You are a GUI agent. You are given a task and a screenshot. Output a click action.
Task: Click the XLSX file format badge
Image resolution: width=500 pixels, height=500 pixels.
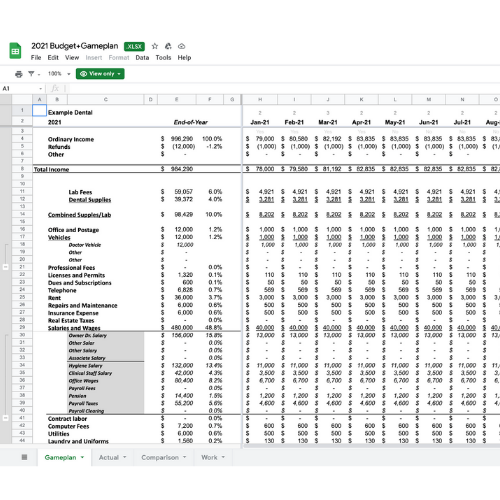pyautogui.click(x=134, y=46)
